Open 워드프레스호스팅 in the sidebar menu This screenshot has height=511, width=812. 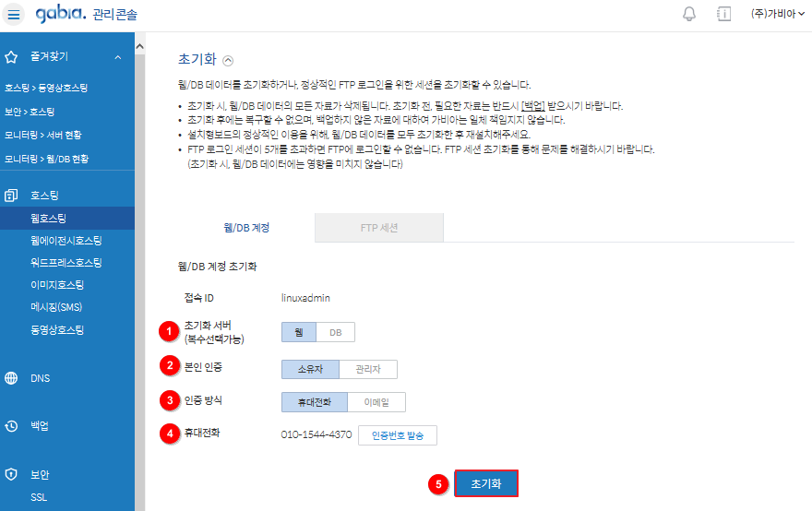66,263
